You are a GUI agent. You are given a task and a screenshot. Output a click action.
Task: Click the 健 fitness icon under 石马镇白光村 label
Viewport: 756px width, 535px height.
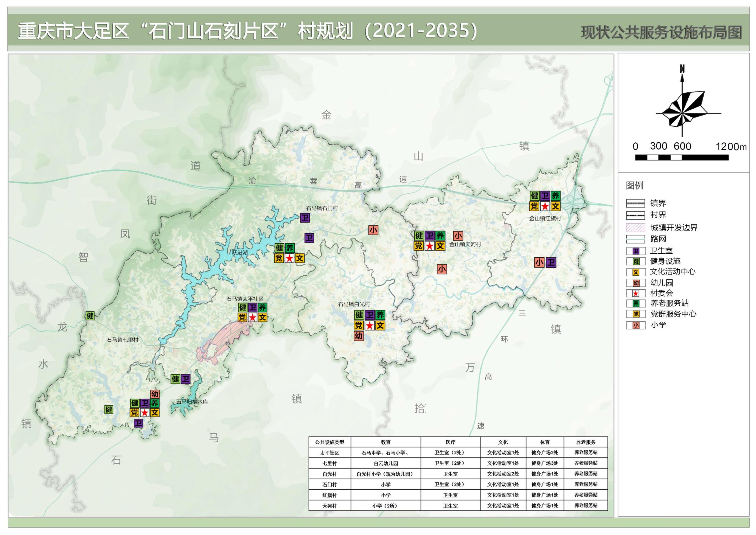click(x=359, y=315)
